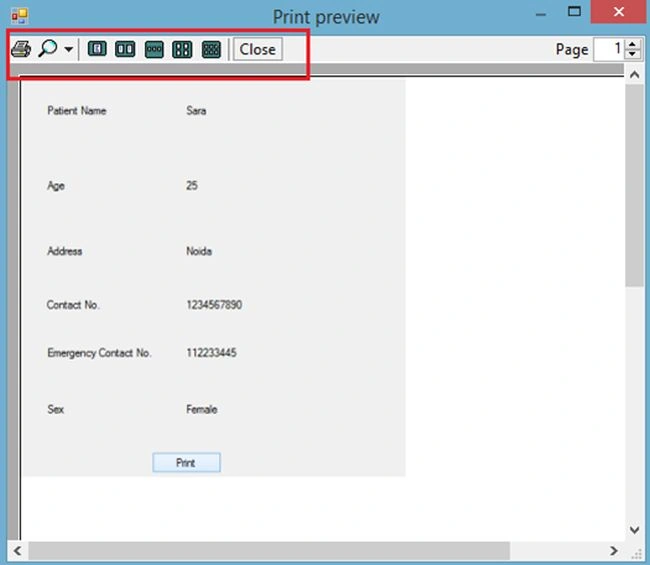650x565 pixels.
Task: Maximize the Print preview window
Action: point(574,12)
